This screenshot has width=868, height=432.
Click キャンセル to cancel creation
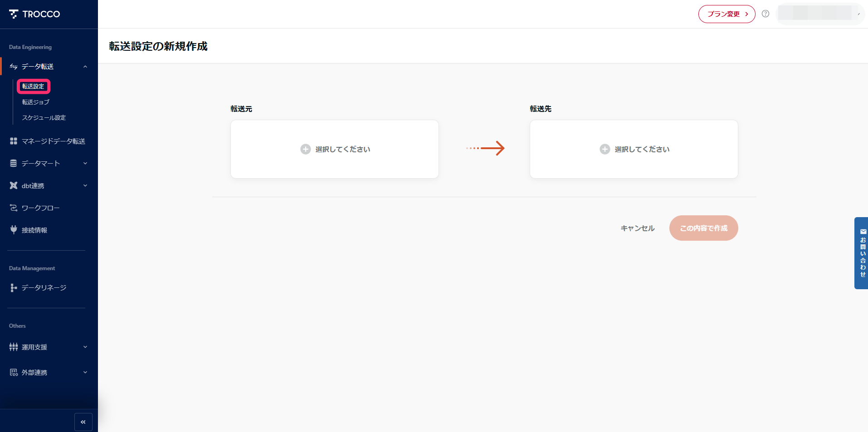pos(637,228)
